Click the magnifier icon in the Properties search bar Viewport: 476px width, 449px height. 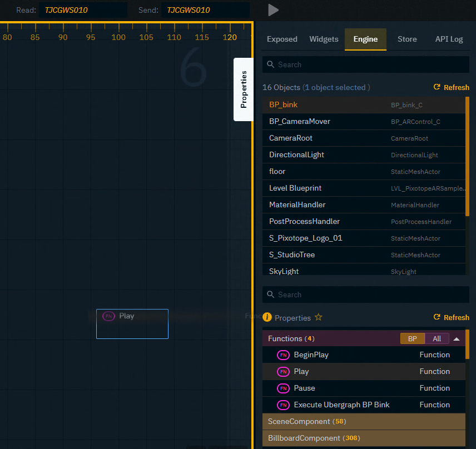271,295
